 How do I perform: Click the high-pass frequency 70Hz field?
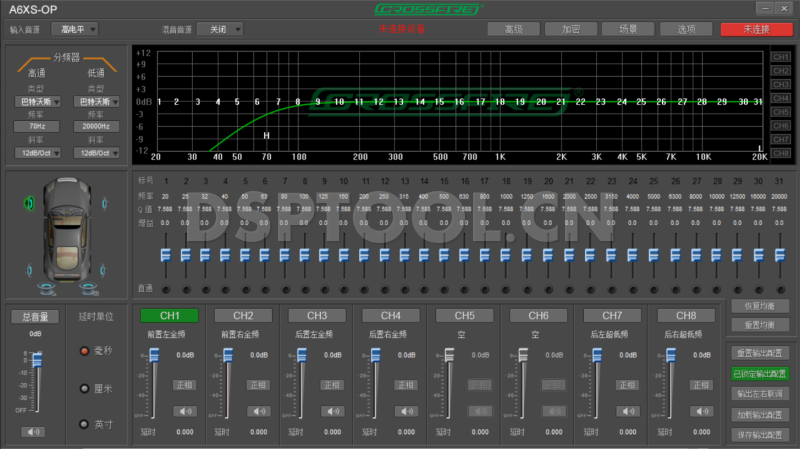tap(37, 127)
